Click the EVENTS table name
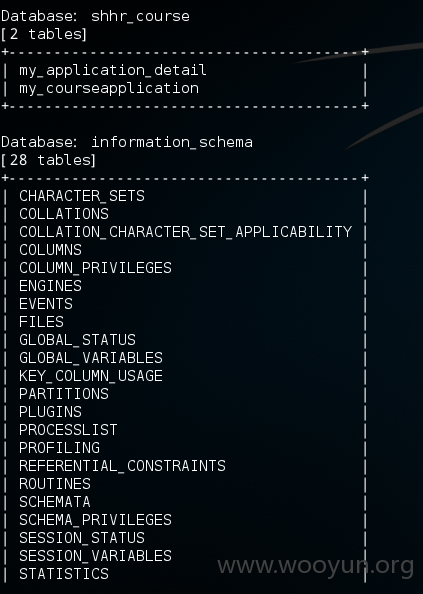423x594 pixels. point(46,304)
